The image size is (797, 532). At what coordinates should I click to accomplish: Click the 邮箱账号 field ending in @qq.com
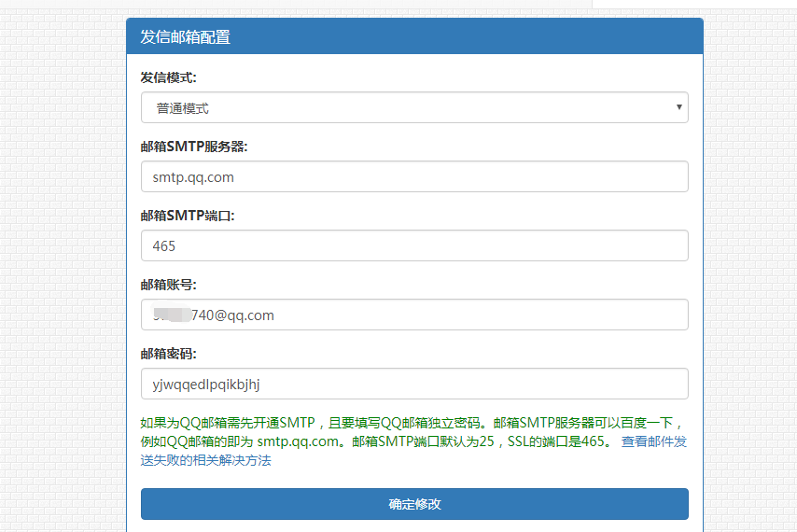414,315
